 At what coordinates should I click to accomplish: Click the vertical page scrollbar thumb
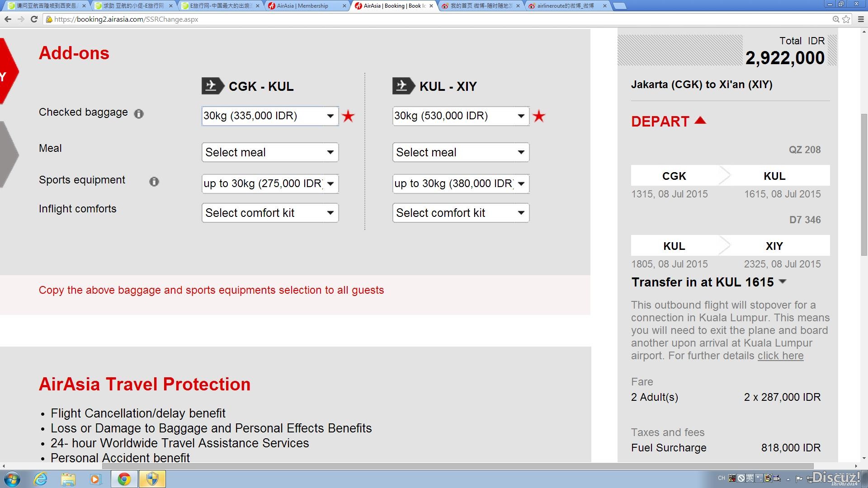pyautogui.click(x=864, y=184)
